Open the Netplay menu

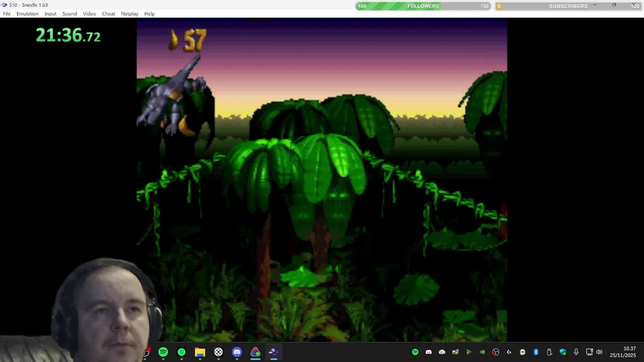[129, 14]
